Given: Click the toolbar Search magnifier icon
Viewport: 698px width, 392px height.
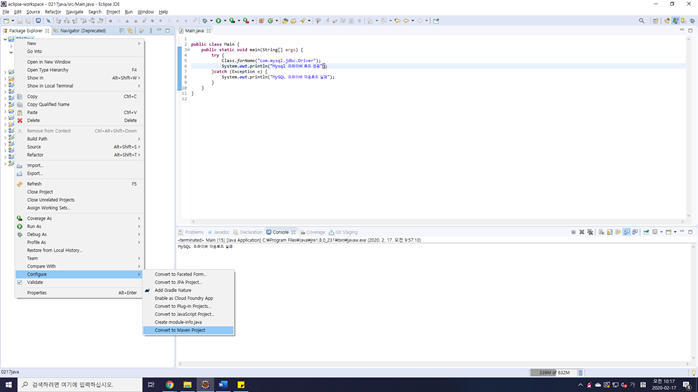Looking at the screenshot, I should click(641, 20).
